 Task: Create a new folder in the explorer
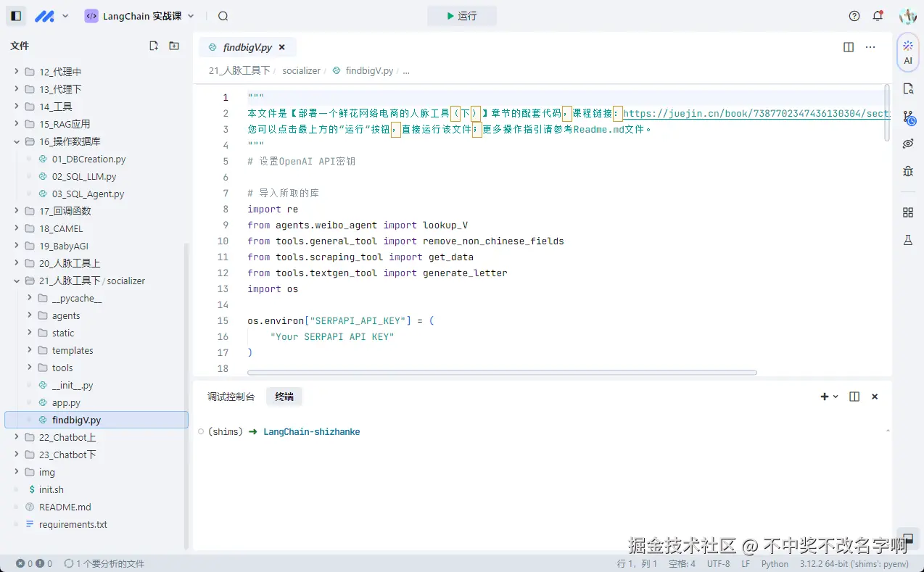[173, 45]
